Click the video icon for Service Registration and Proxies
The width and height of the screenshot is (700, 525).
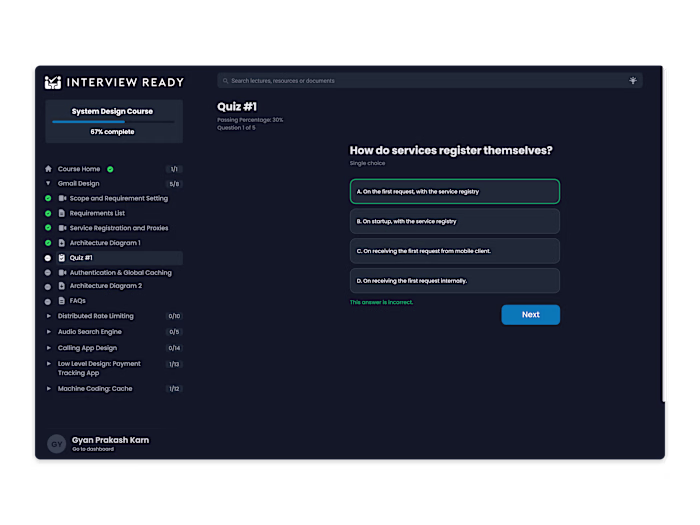point(62,228)
